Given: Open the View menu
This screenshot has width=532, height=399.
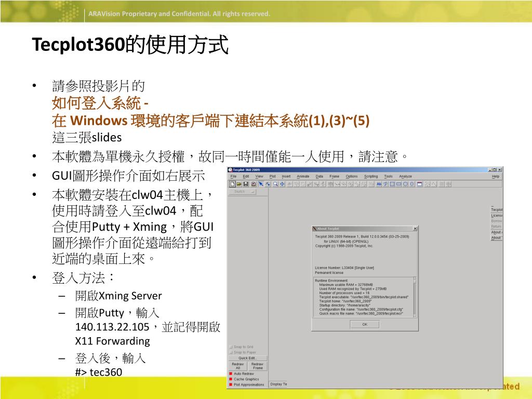Looking at the screenshot, I should pyautogui.click(x=259, y=177).
